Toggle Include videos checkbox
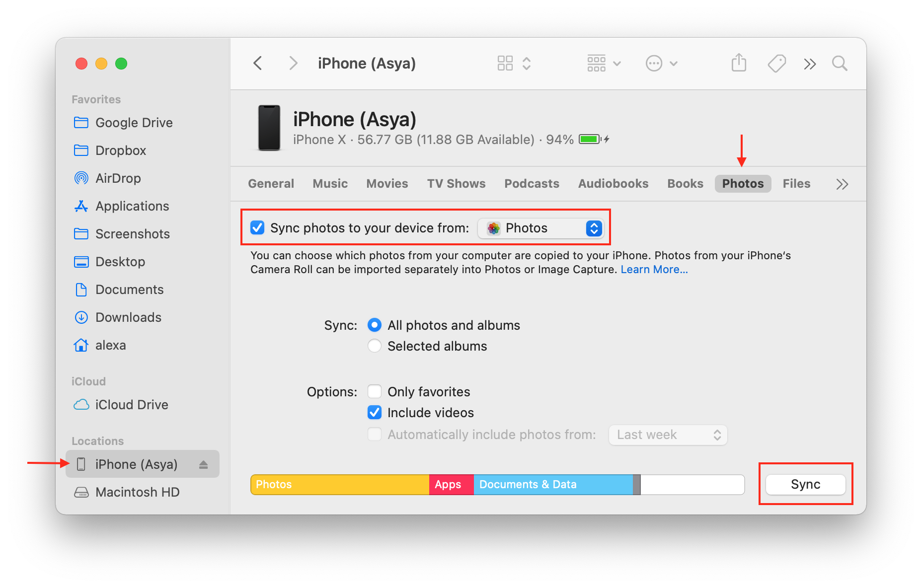 [375, 413]
